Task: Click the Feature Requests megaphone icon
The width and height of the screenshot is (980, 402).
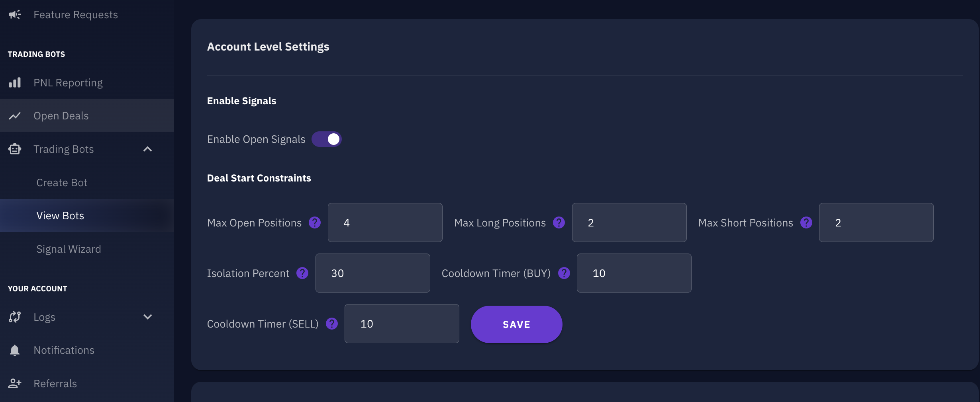Action: click(15, 15)
